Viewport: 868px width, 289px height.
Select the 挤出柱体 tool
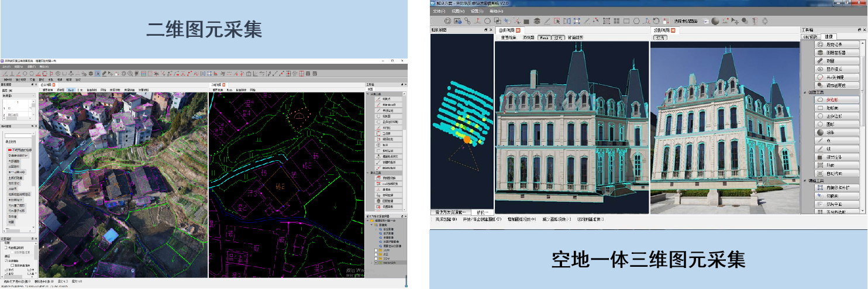click(836, 157)
